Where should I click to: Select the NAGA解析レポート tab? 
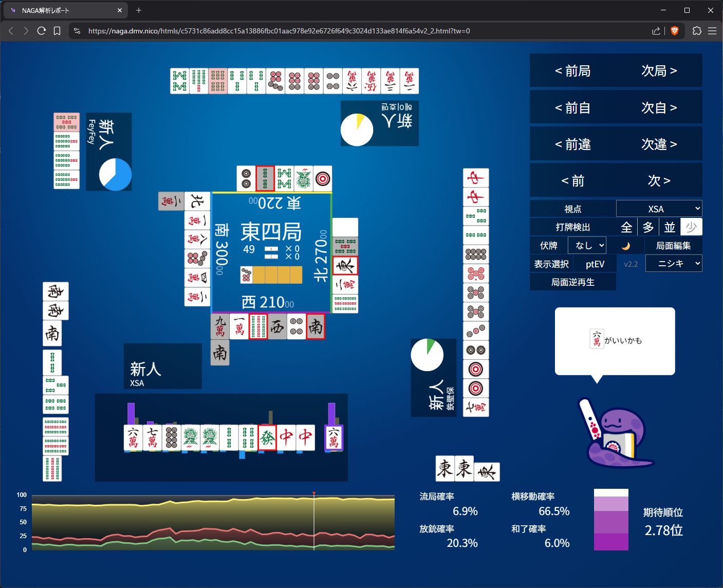pos(62,10)
